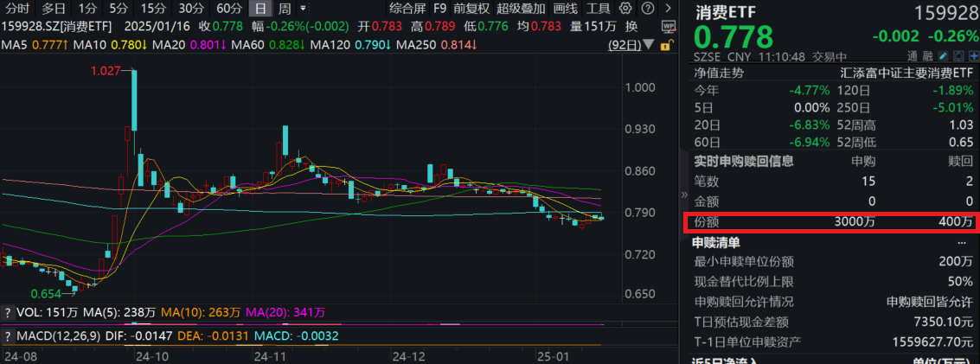Click the 今年 -4.77% value
The height and width of the screenshot is (364, 980).
pyautogui.click(x=810, y=90)
